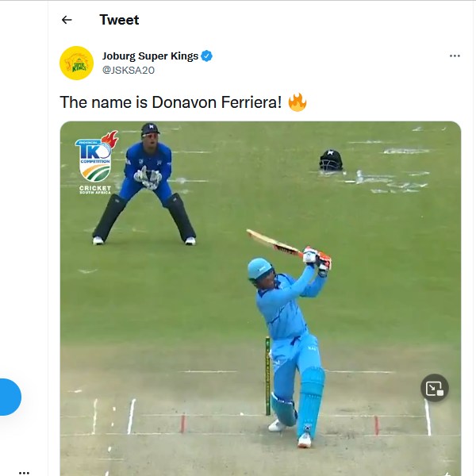
Task: Click the cricket bat in the video
Action: coord(274,242)
